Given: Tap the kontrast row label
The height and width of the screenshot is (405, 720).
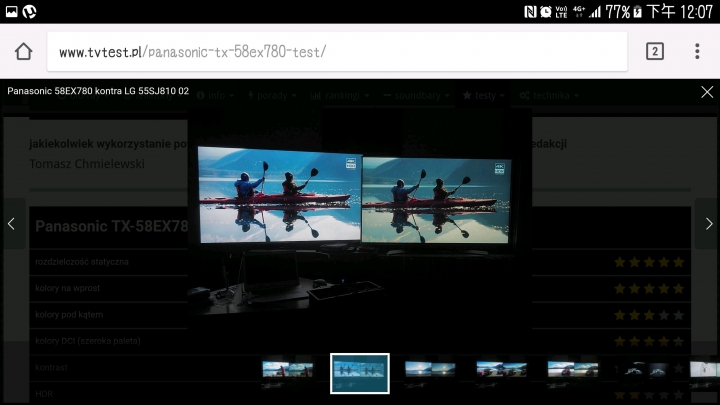Looking at the screenshot, I should 51,367.
